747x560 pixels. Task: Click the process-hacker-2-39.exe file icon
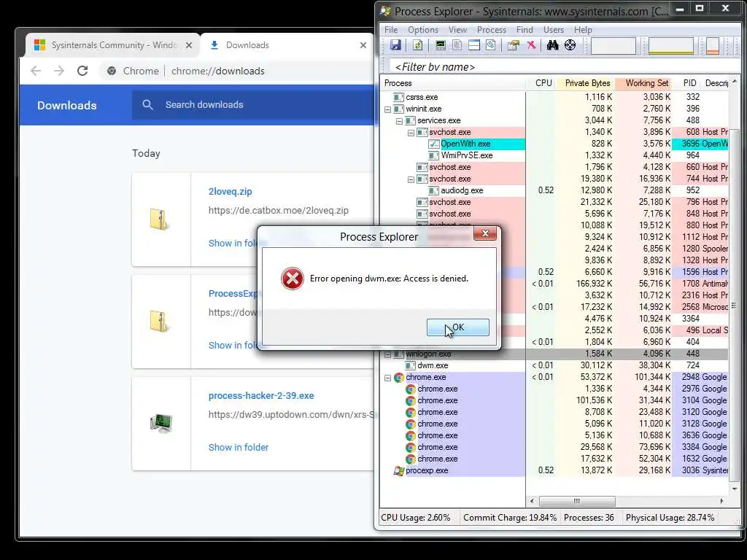(161, 423)
